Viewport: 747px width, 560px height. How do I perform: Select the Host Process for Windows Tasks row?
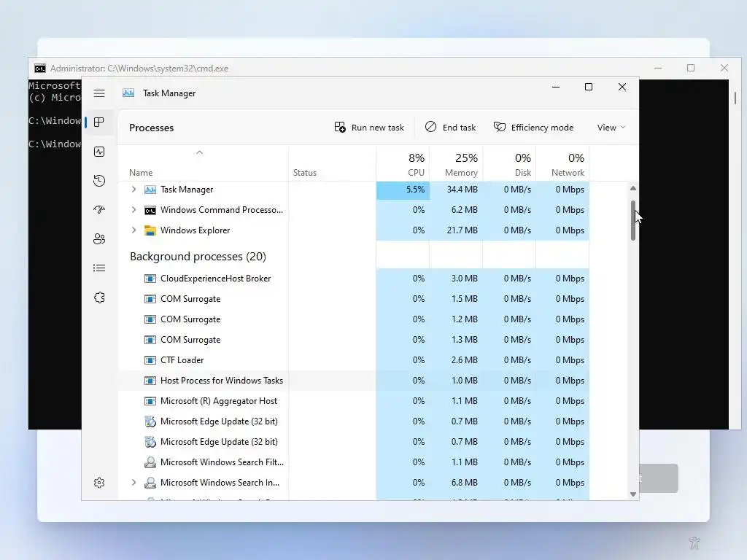point(354,381)
